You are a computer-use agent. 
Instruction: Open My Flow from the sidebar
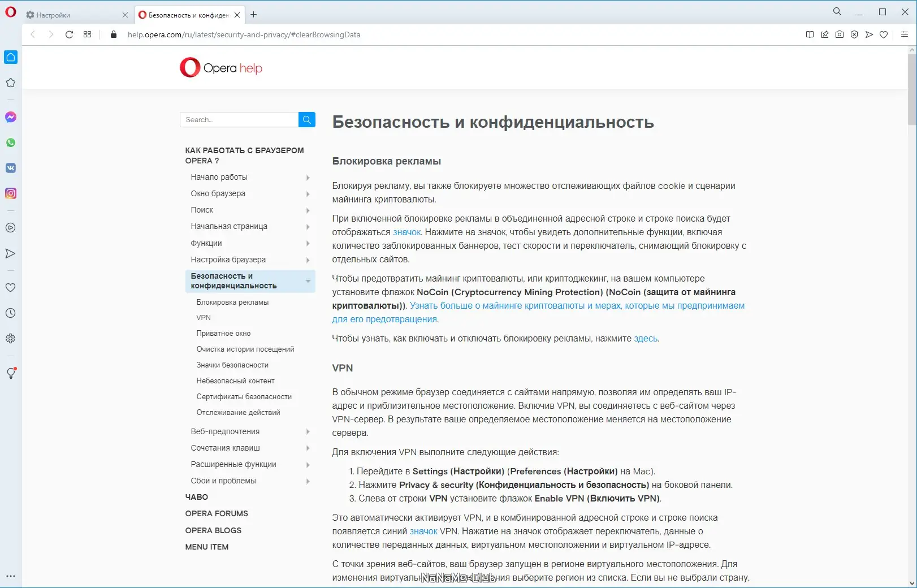[x=11, y=253]
